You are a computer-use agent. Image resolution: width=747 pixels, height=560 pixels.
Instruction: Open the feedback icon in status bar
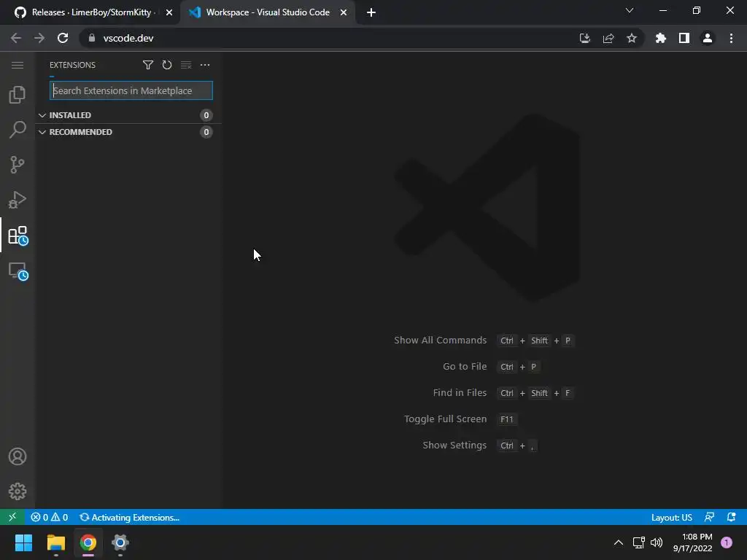[x=709, y=517]
